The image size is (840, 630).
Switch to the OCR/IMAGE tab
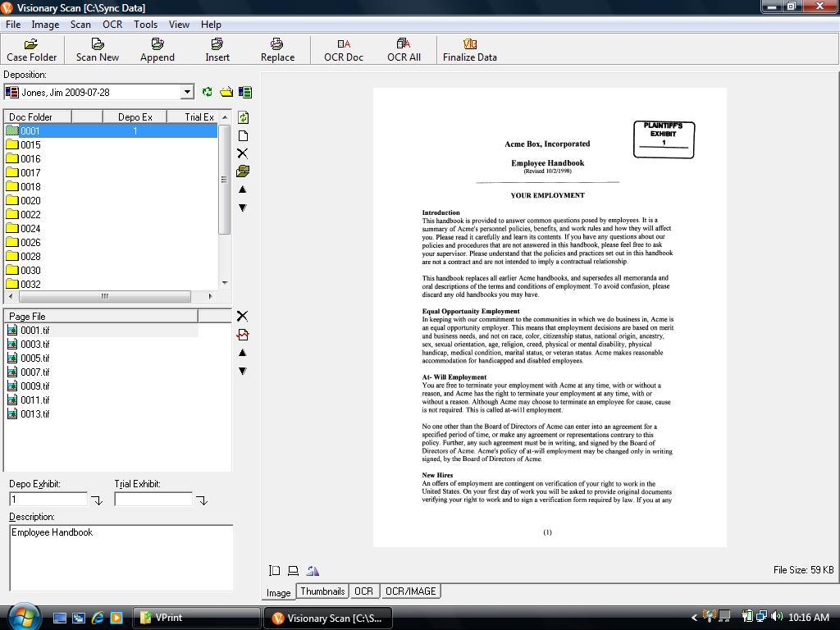[411, 591]
